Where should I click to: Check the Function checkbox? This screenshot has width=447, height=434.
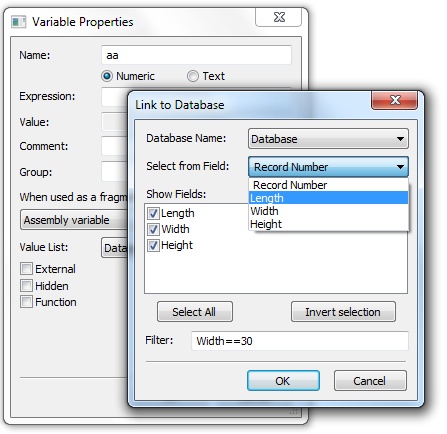[26, 302]
